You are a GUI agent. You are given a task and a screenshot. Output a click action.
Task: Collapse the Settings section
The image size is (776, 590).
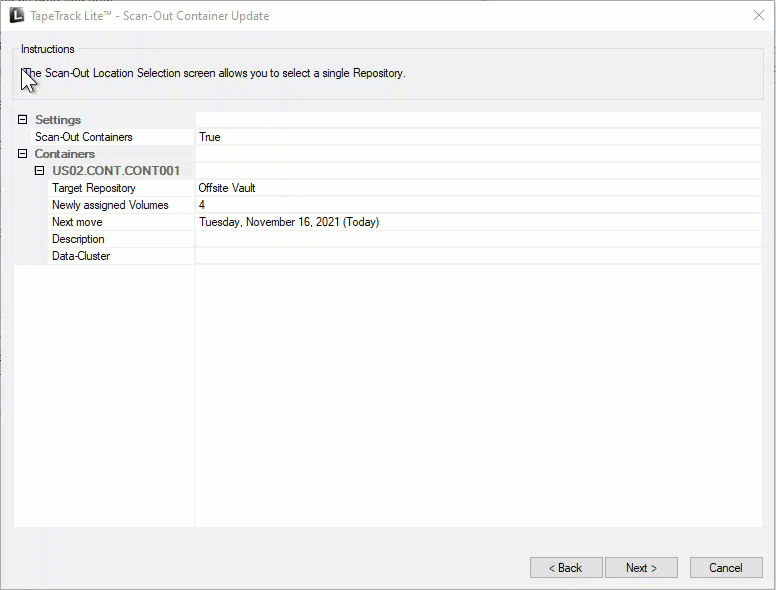click(x=22, y=119)
